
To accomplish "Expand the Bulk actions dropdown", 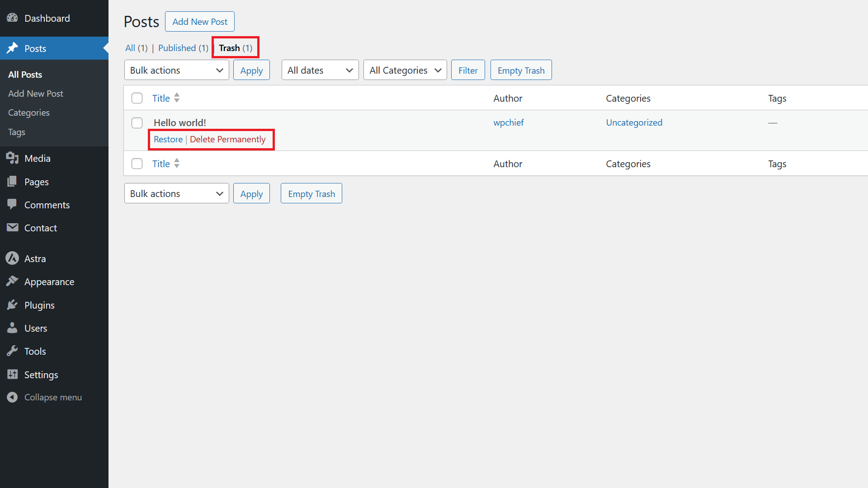I will (x=176, y=70).
